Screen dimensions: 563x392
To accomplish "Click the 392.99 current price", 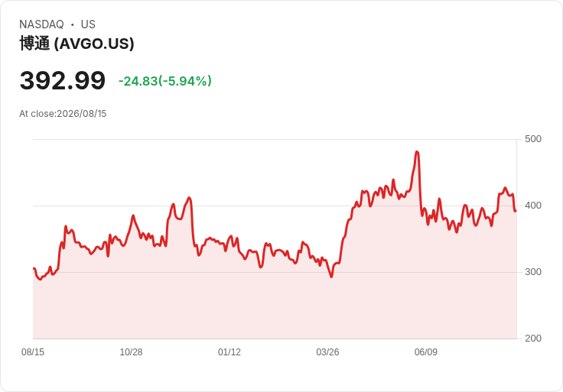I will 63,80.
